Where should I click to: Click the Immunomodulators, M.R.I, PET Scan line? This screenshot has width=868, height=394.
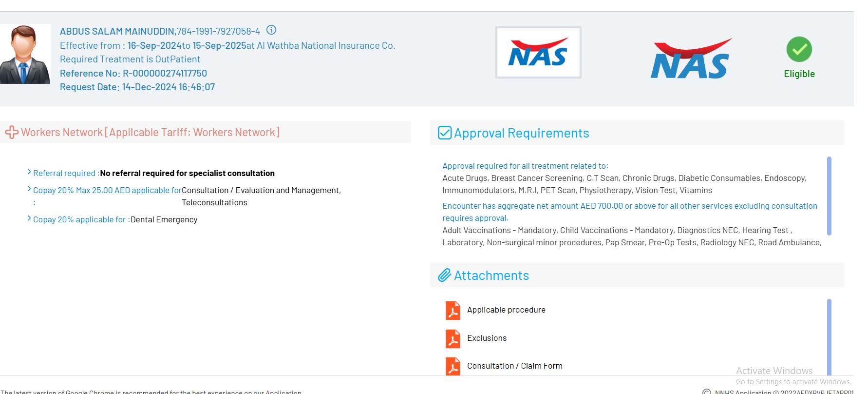[x=577, y=190]
